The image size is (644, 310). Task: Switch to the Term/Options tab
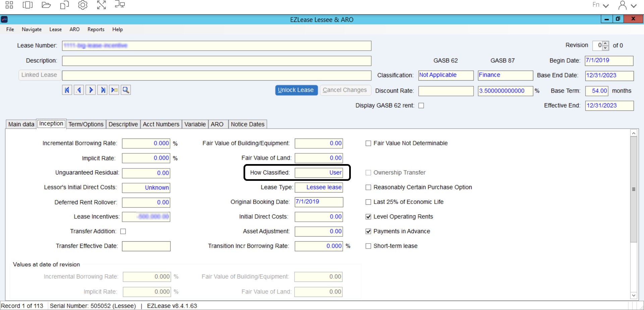coord(86,124)
